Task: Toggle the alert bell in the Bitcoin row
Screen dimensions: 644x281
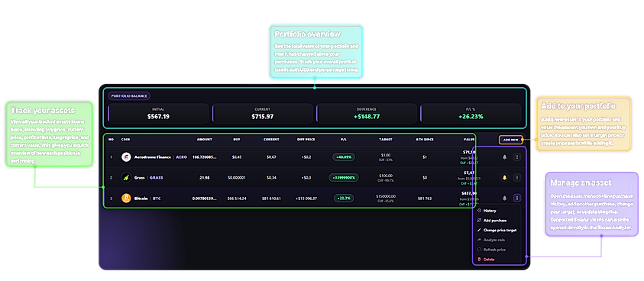Action: [x=504, y=198]
